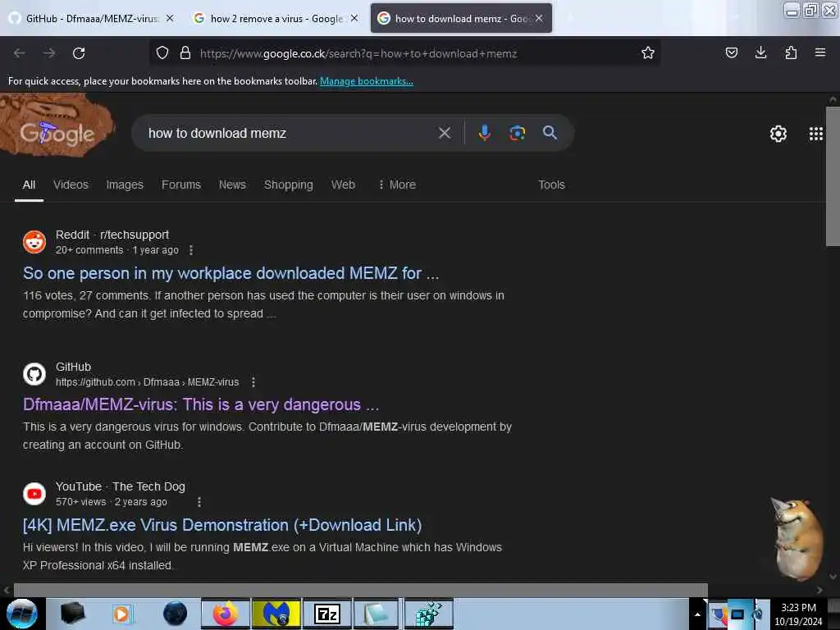The width and height of the screenshot is (840, 630).
Task: Open the Manage bookmarks link
Action: point(367,81)
